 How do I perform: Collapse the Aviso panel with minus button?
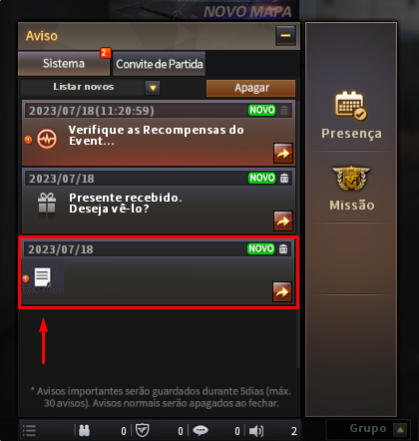pyautogui.click(x=285, y=35)
